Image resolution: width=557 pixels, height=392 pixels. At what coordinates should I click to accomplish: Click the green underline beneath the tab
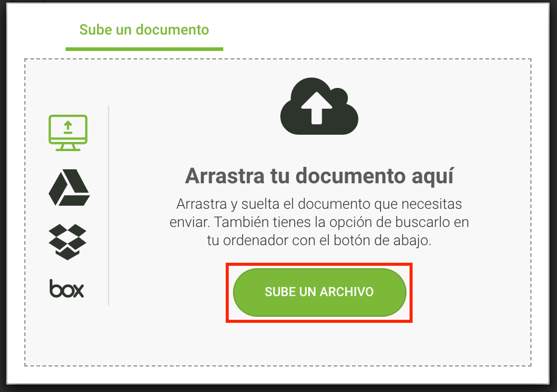pyautogui.click(x=144, y=49)
